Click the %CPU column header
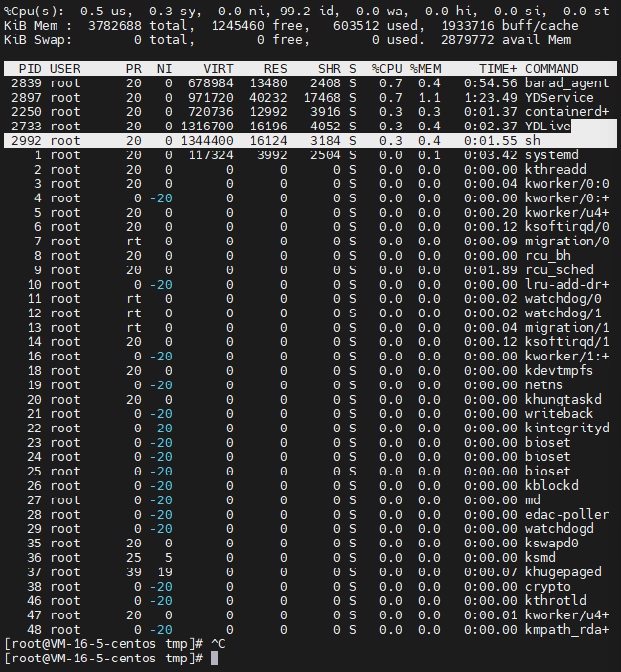Viewport: 621px width, 672px height. (386, 69)
